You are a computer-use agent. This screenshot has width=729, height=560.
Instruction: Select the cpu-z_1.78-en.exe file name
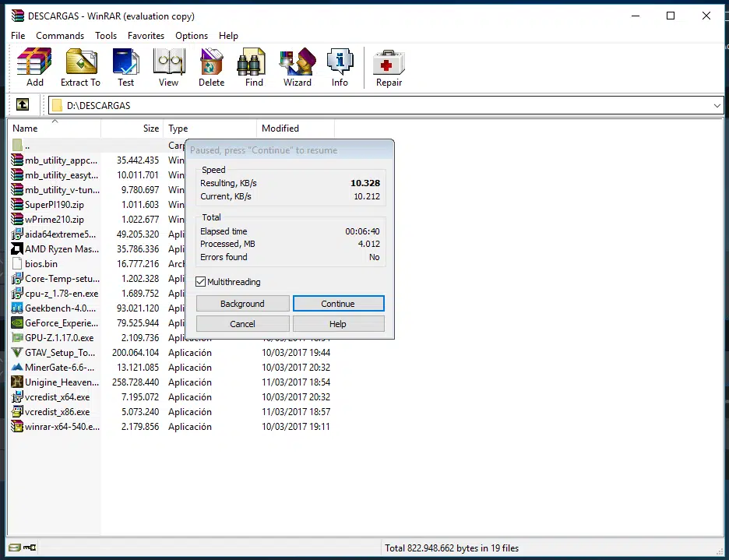[x=62, y=294]
